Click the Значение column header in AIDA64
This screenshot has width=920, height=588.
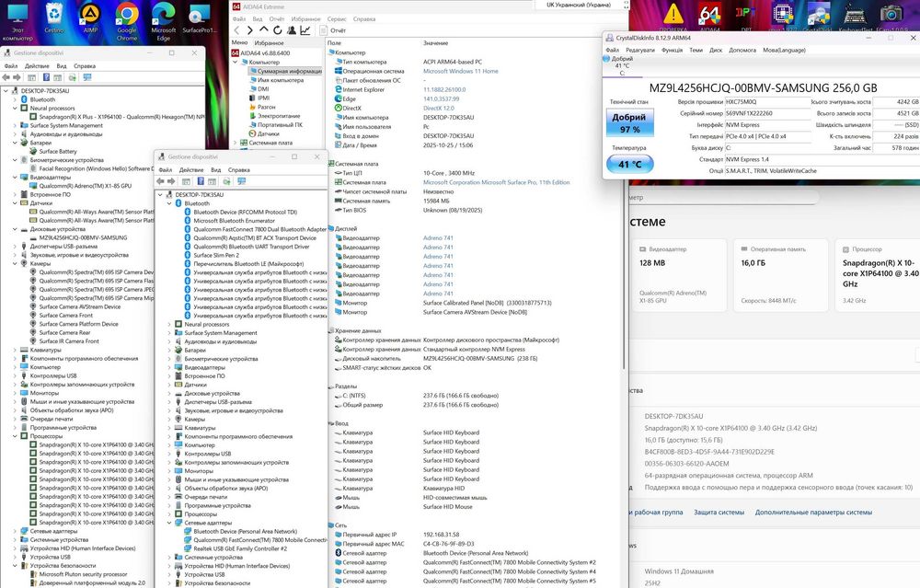436,43
